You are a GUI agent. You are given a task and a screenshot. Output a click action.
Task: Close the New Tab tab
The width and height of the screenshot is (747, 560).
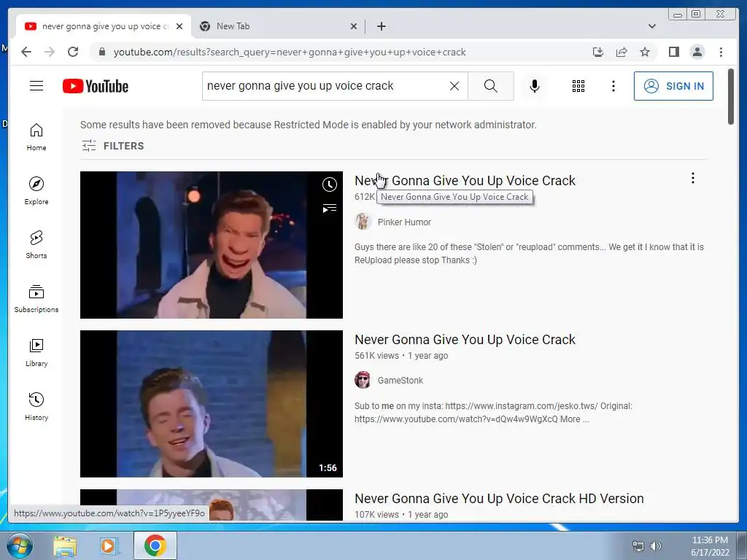pos(354,26)
